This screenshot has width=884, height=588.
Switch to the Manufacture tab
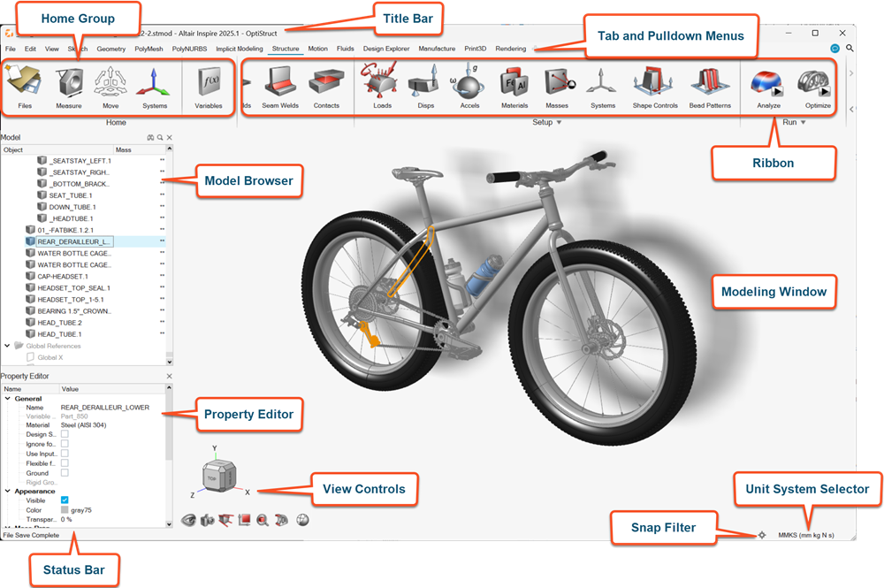437,49
